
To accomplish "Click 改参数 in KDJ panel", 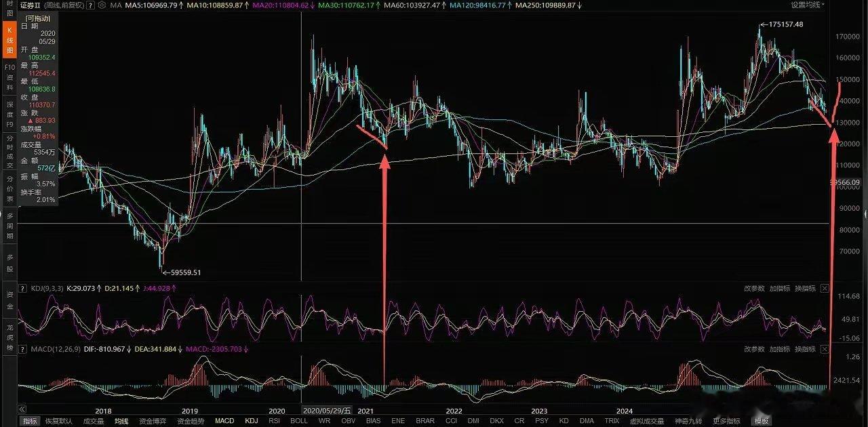I will [x=754, y=289].
